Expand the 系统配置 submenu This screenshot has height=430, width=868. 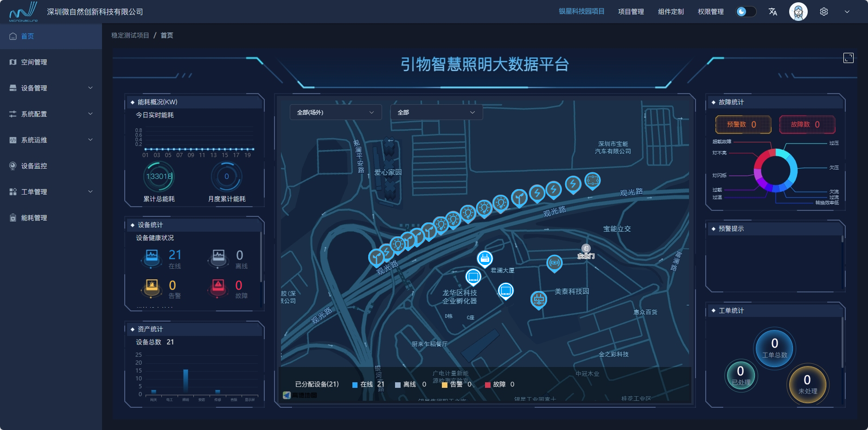click(90, 114)
